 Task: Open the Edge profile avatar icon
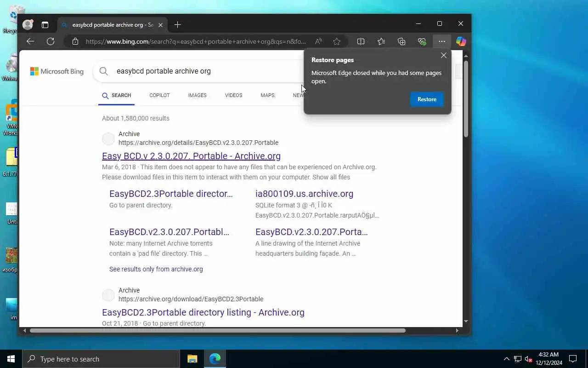[28, 24]
